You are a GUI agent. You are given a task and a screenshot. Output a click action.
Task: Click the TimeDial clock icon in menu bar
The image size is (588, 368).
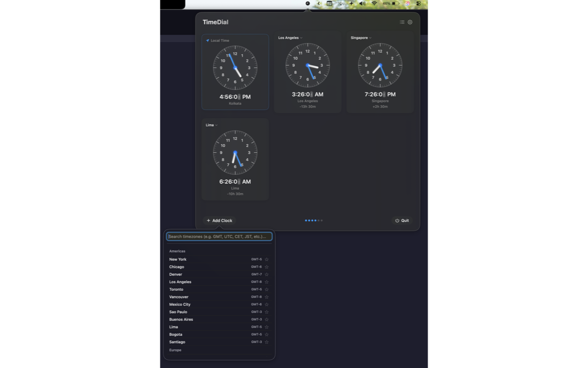pos(307,4)
